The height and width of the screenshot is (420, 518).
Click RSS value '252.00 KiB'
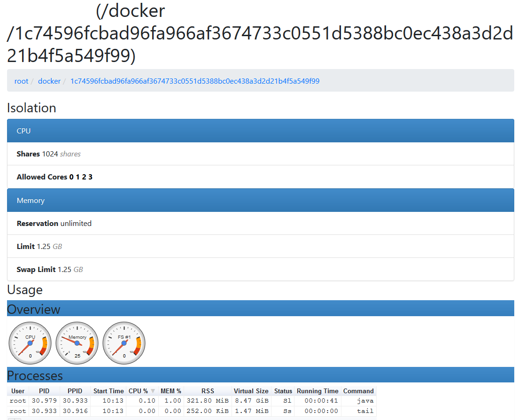[x=208, y=411]
